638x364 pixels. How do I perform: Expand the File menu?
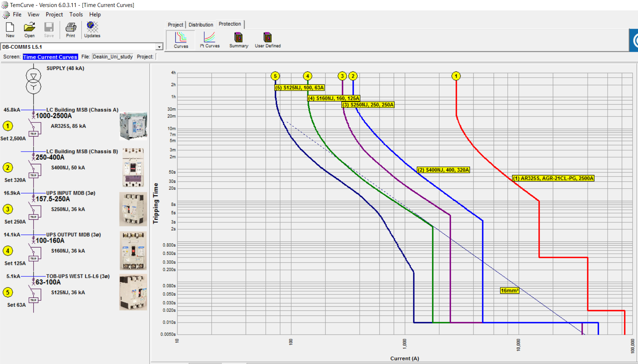[x=17, y=14]
